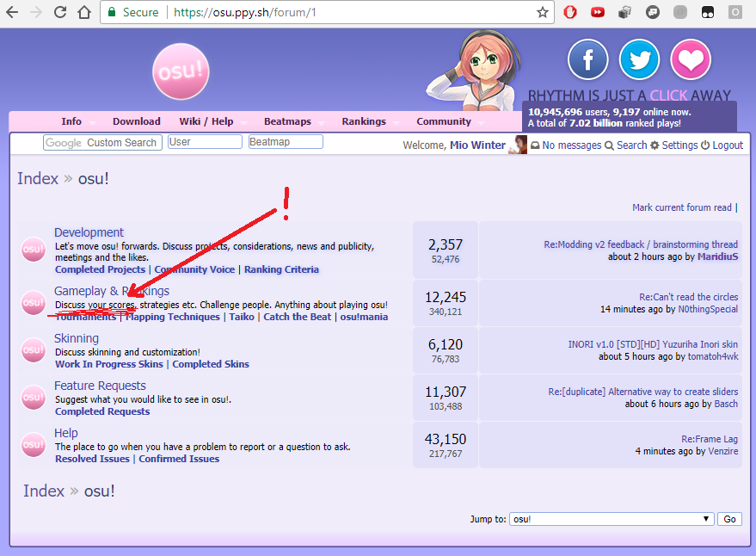Open the Catch the Beat subforum
The image size is (756, 556).
(x=297, y=317)
